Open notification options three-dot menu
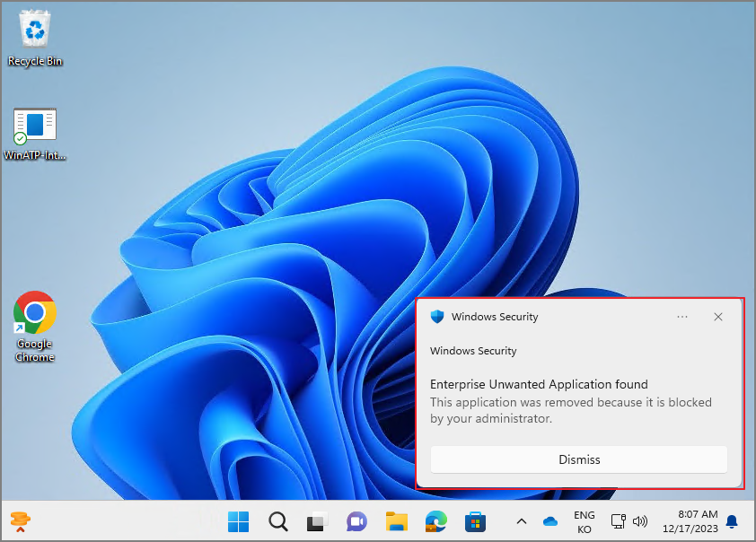The image size is (756, 542). 682,317
